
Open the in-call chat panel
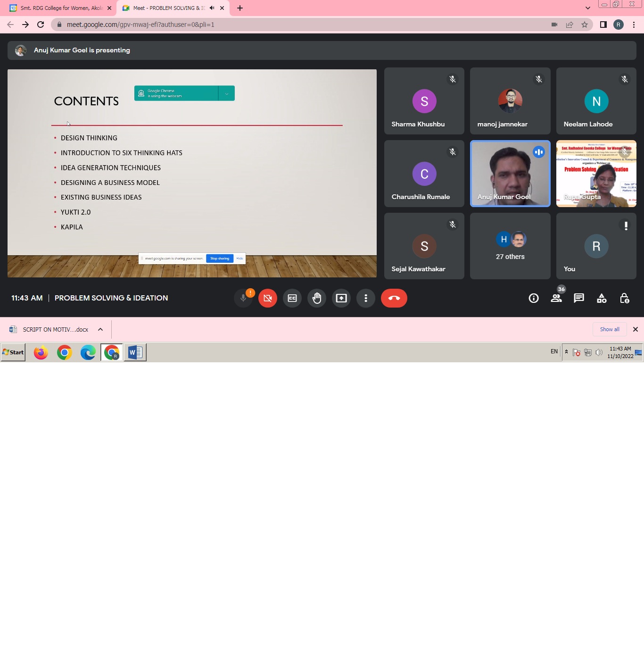pos(579,298)
